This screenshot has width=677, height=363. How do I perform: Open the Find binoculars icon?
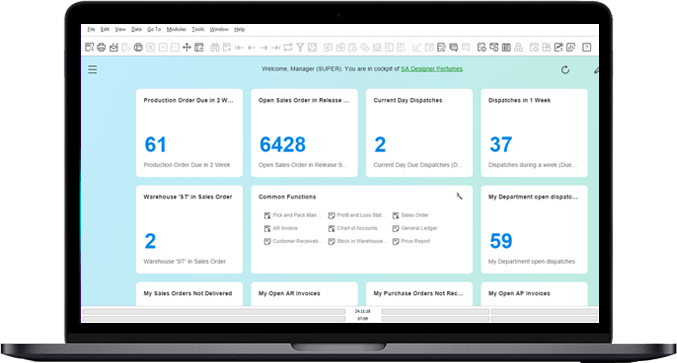(x=215, y=47)
